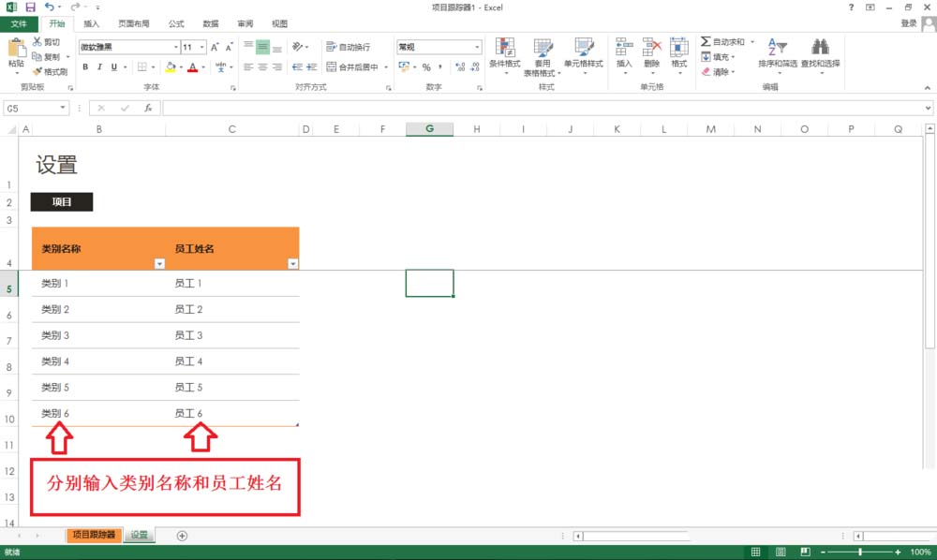Toggle italic formatting
The height and width of the screenshot is (560, 937).
(x=99, y=66)
